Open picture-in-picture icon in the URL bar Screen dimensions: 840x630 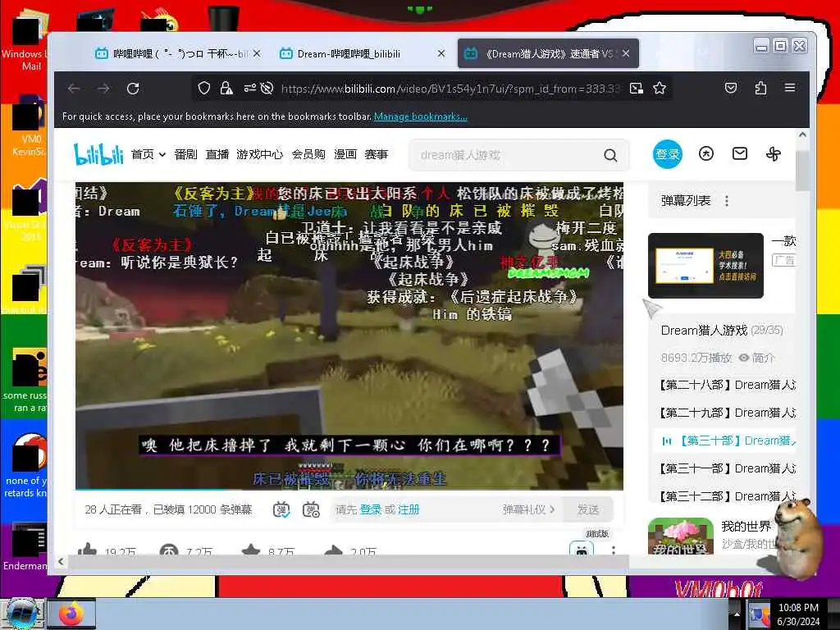click(x=637, y=89)
